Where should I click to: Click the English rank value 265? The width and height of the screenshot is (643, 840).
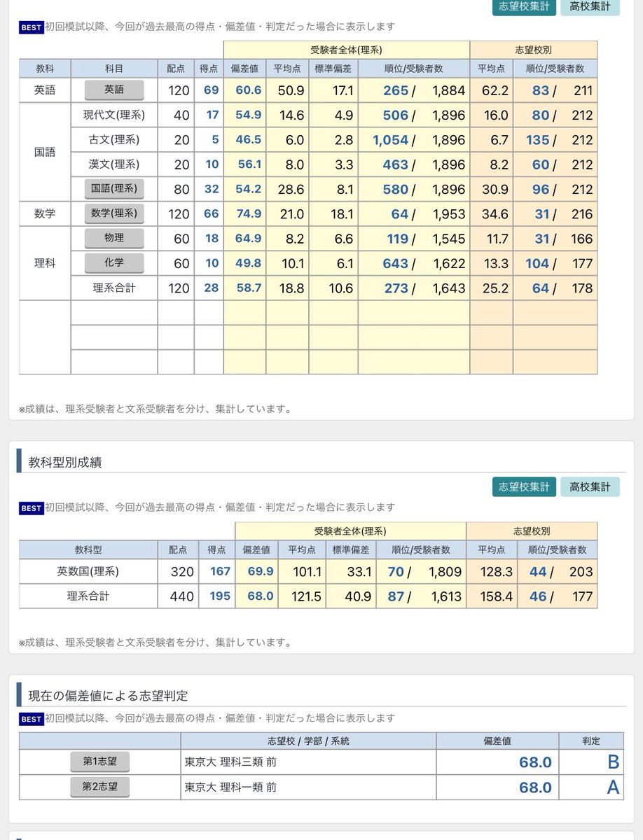click(396, 90)
